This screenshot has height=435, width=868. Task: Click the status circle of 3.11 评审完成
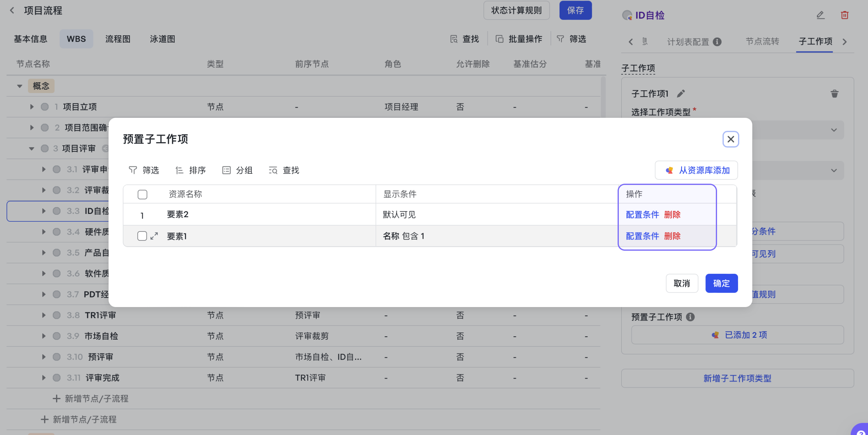57,378
